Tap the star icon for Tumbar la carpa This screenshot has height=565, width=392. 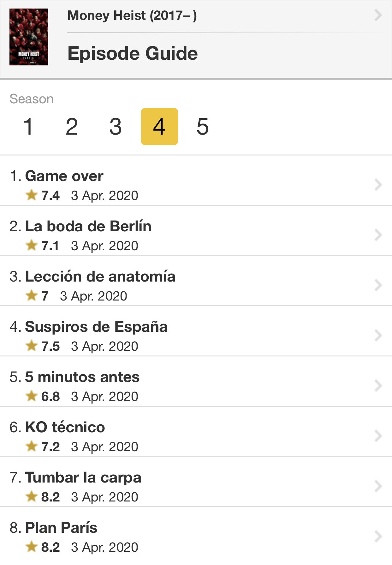(x=32, y=496)
